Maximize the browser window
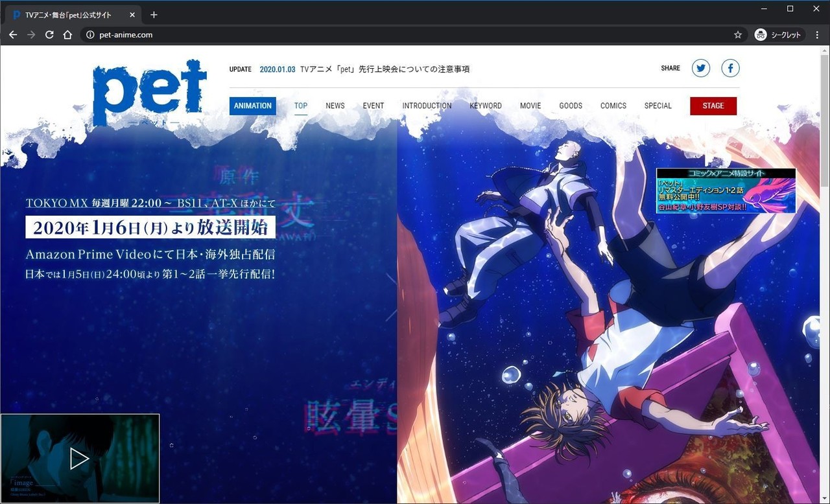Image resolution: width=830 pixels, height=504 pixels. coord(790,8)
